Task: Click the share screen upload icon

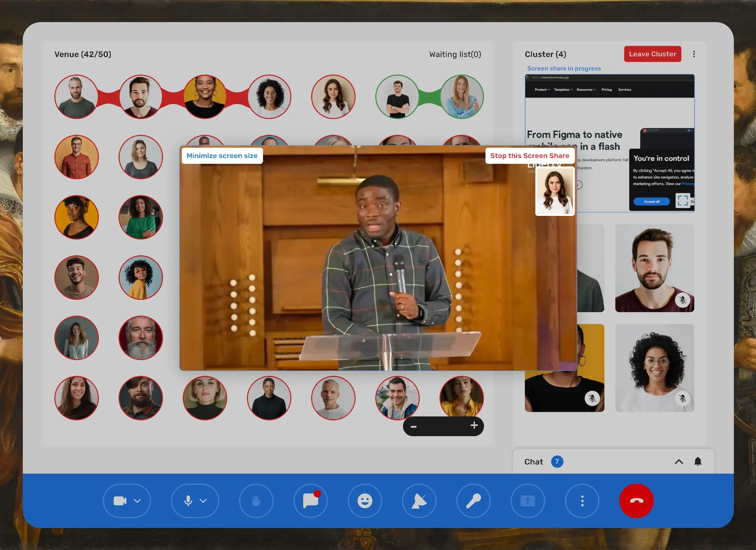Action: coord(528,501)
